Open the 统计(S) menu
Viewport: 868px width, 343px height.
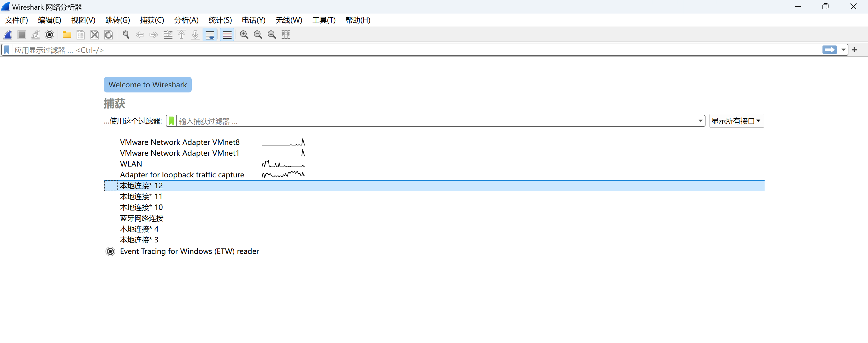click(x=220, y=20)
